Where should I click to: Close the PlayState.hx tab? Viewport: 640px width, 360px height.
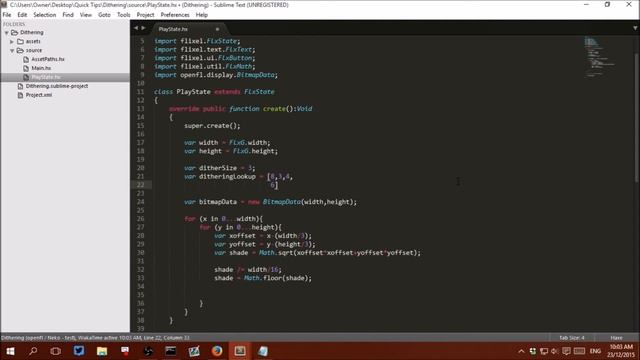(x=217, y=29)
